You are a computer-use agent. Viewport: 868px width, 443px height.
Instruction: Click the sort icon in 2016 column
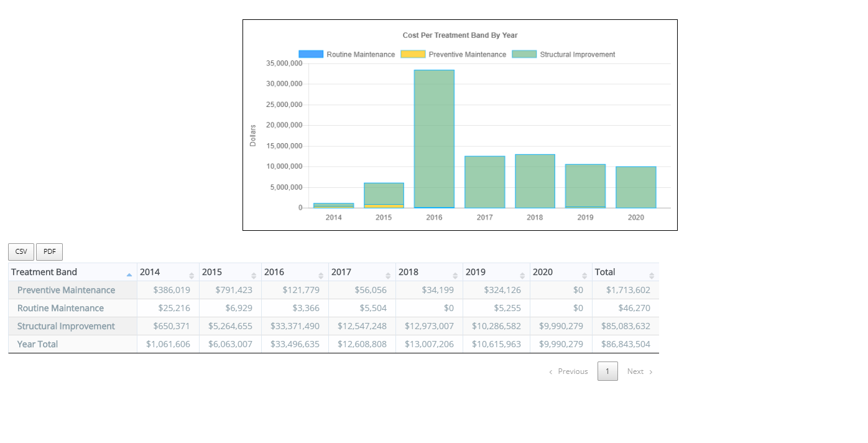pos(321,276)
